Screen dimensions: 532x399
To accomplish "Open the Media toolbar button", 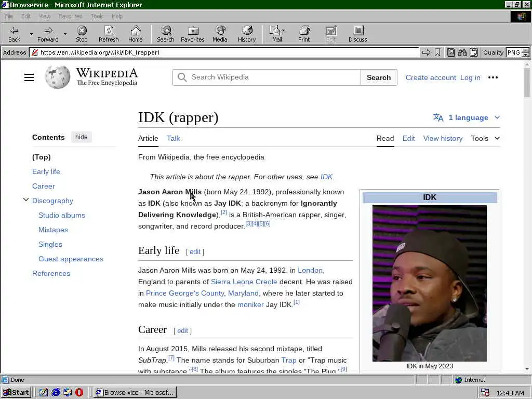I will click(220, 34).
